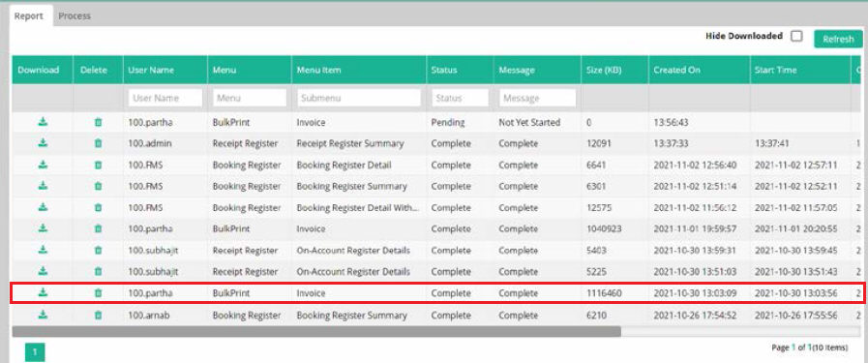Delete the 100.arnab Booking Register Summary row
This screenshot has height=363, width=868.
point(98,315)
